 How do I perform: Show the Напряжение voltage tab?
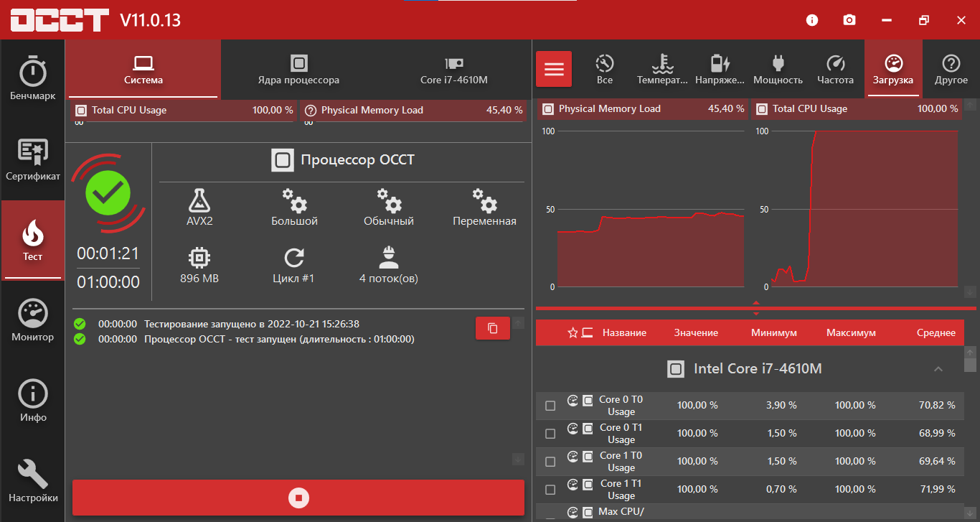720,69
